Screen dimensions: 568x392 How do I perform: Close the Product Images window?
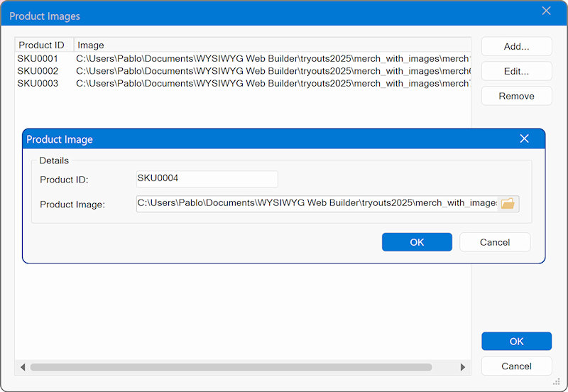click(x=546, y=11)
